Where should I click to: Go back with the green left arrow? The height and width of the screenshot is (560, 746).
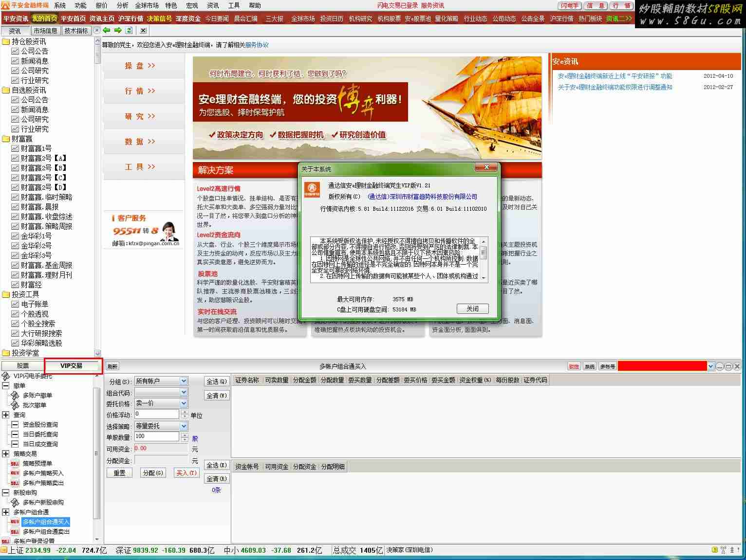point(107,30)
